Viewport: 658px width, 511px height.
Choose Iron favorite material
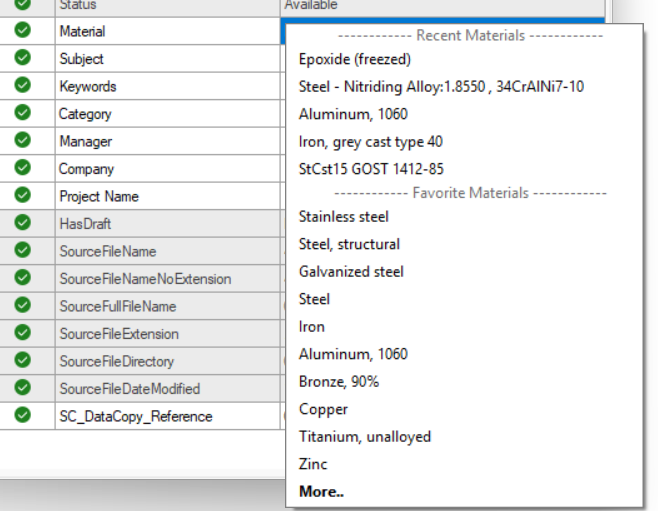[312, 327]
